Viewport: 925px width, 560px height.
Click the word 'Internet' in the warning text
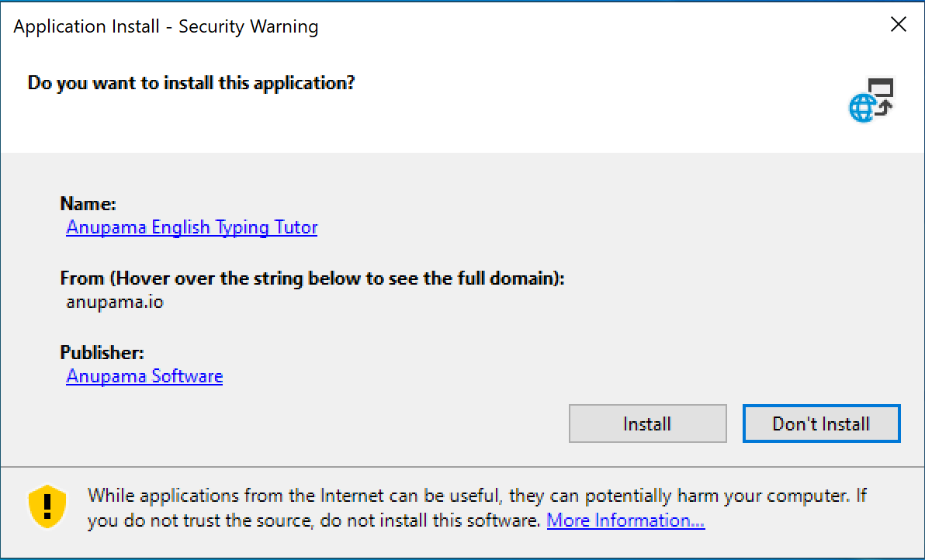pos(352,496)
